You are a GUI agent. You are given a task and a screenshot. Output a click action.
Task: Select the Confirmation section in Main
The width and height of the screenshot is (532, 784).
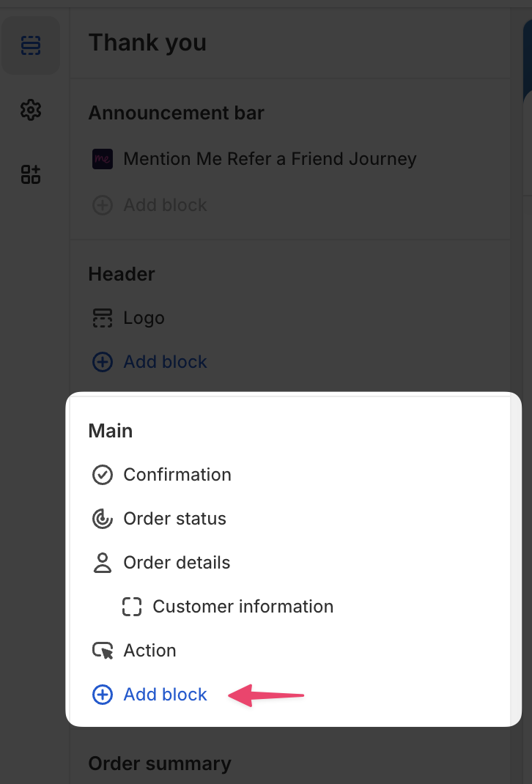pos(177,475)
